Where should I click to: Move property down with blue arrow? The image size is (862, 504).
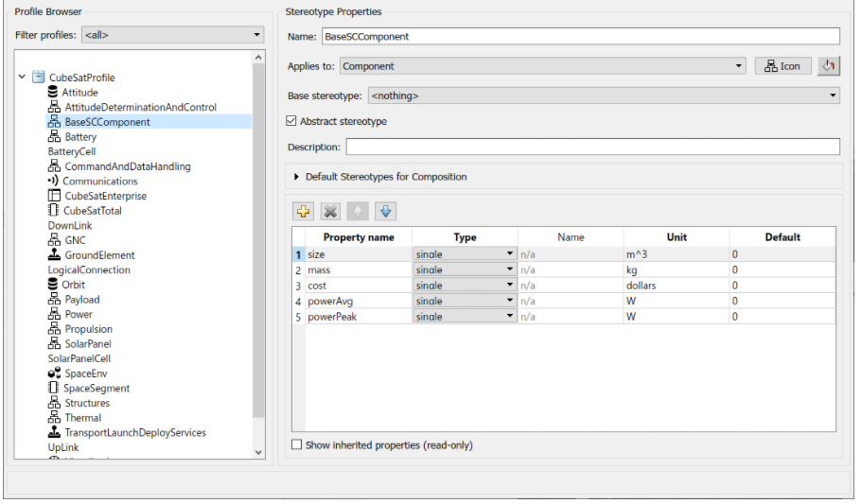(385, 211)
